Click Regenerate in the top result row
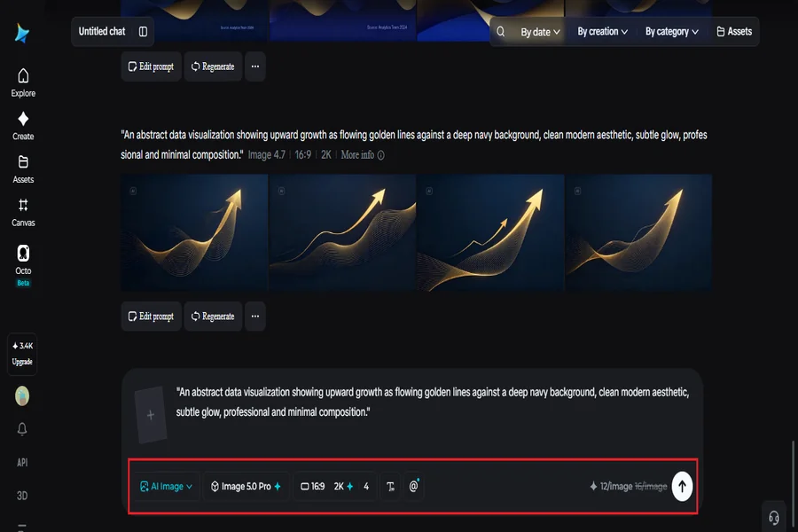This screenshot has height=532, width=798. pyautogui.click(x=213, y=66)
